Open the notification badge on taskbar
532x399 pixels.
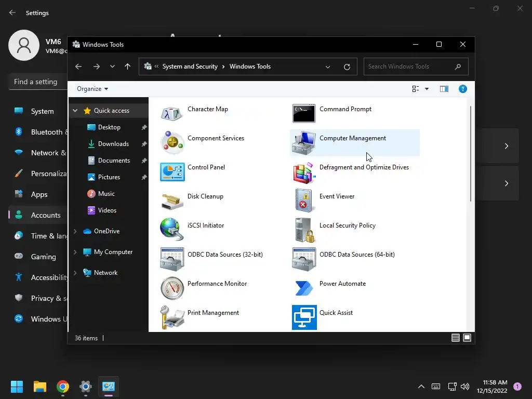(517, 387)
